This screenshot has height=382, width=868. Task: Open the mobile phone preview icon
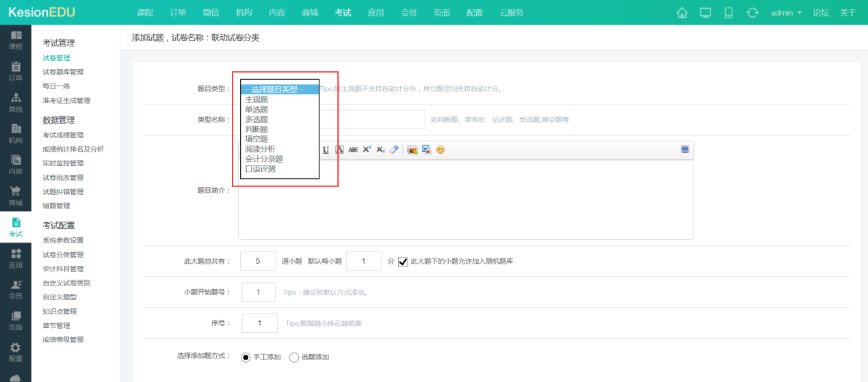coord(728,13)
